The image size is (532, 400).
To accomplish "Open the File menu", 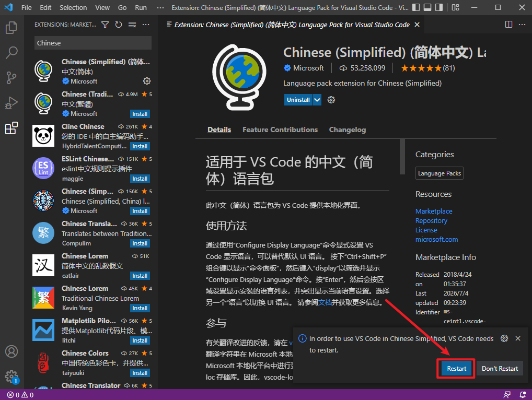I will (x=27, y=7).
